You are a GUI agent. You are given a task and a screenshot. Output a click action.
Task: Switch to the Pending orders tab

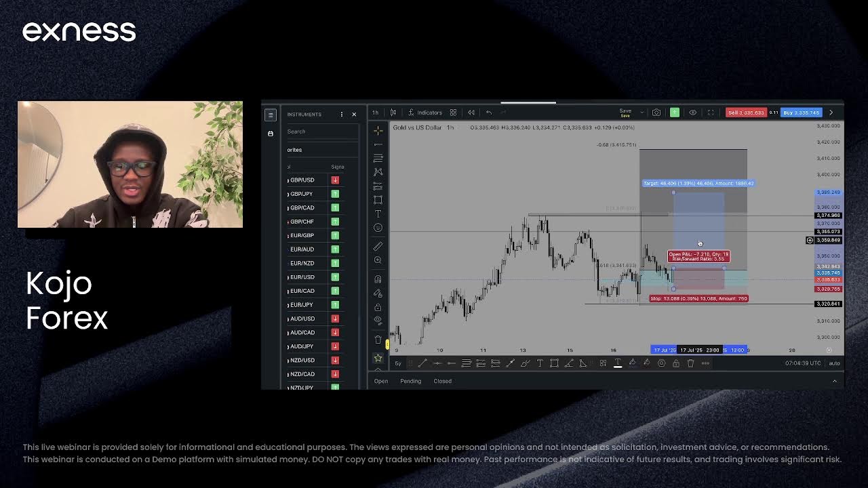click(410, 381)
